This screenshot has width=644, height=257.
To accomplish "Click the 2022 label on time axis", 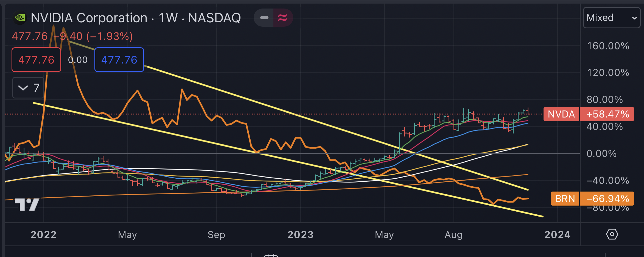I will pyautogui.click(x=44, y=235).
